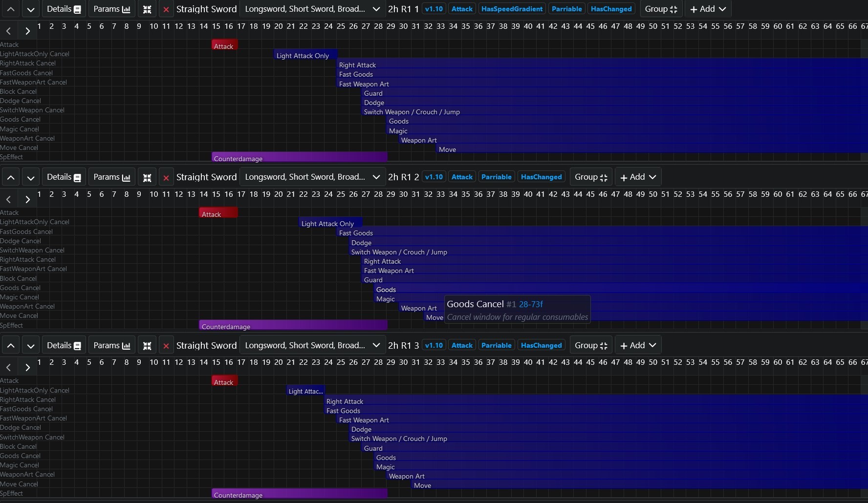Click Group button in 2h R1 3 panel

pyautogui.click(x=591, y=346)
